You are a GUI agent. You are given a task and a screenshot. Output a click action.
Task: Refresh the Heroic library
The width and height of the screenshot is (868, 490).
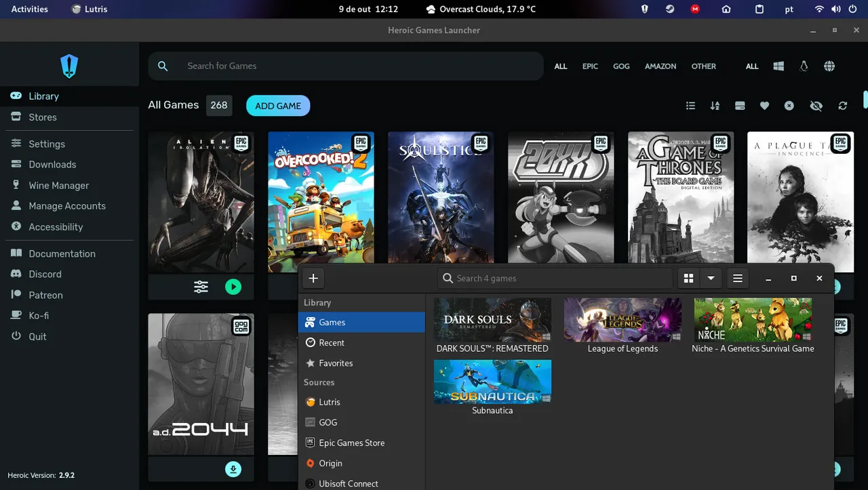coord(843,106)
